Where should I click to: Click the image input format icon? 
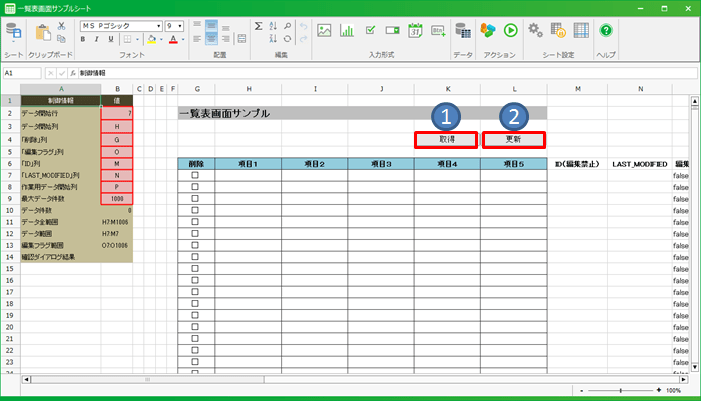pyautogui.click(x=324, y=30)
